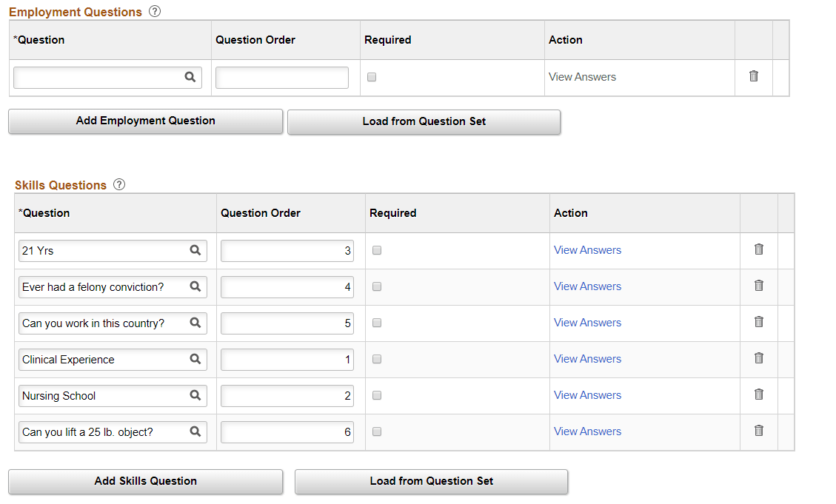Open lookup for Nursing School question
836x504 pixels.
click(x=195, y=395)
